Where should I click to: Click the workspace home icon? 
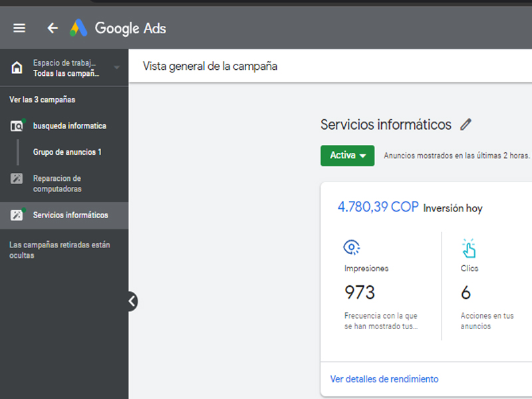coord(17,68)
